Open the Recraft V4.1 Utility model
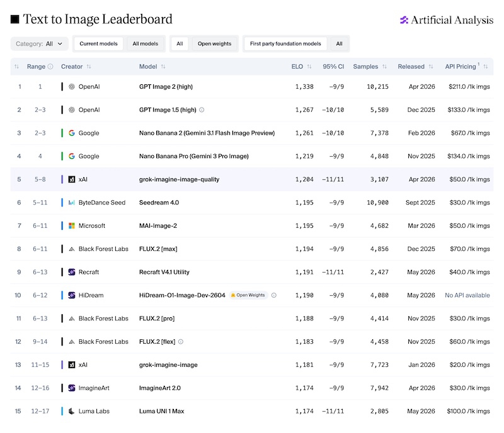 tap(164, 272)
